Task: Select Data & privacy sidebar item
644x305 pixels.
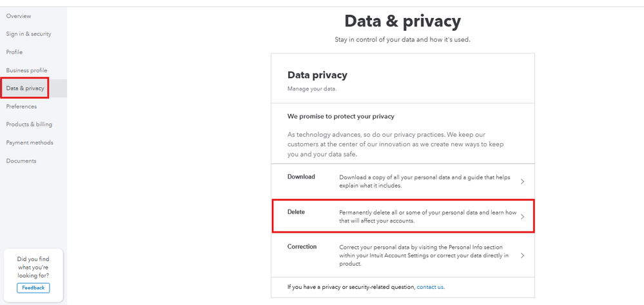Action: [25, 88]
